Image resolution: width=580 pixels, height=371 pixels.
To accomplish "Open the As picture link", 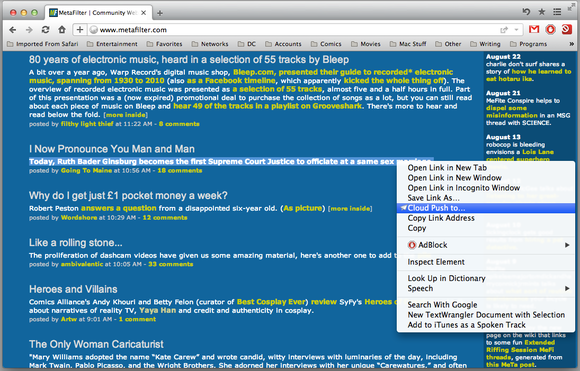I will click(303, 208).
